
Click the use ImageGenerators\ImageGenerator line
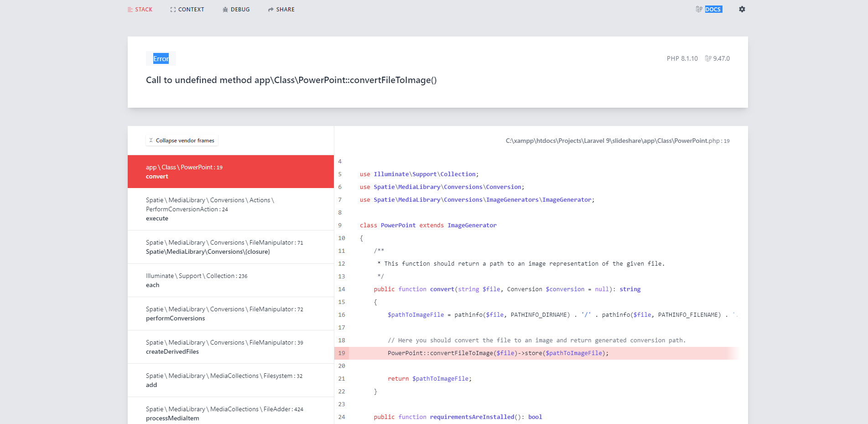[x=477, y=200]
